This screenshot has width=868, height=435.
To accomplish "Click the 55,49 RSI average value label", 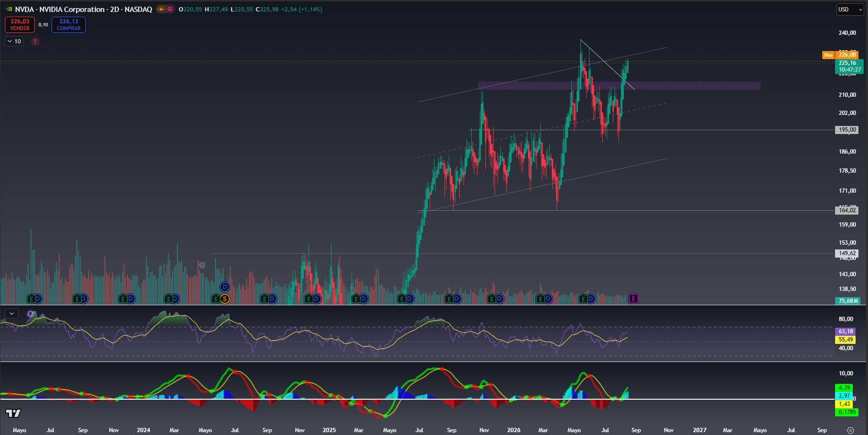I will click(846, 340).
